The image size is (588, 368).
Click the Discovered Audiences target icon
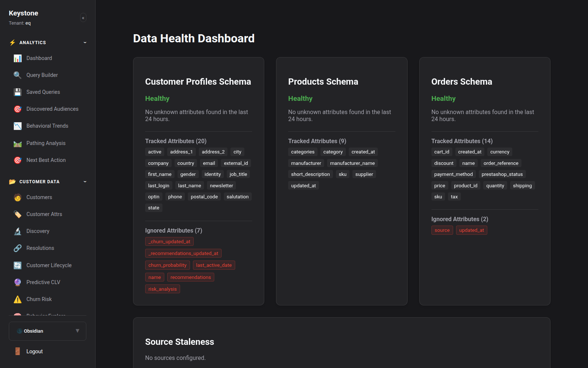pyautogui.click(x=18, y=109)
